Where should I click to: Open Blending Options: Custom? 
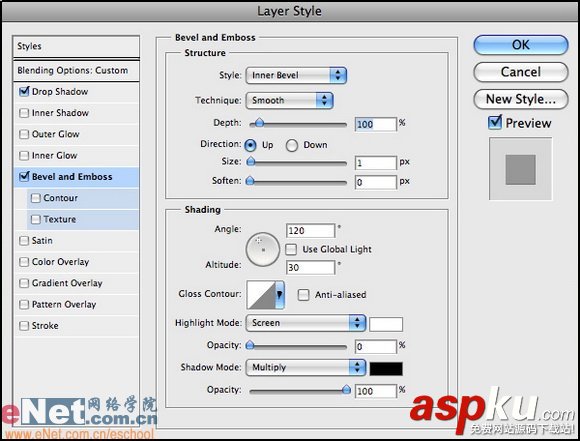(76, 71)
